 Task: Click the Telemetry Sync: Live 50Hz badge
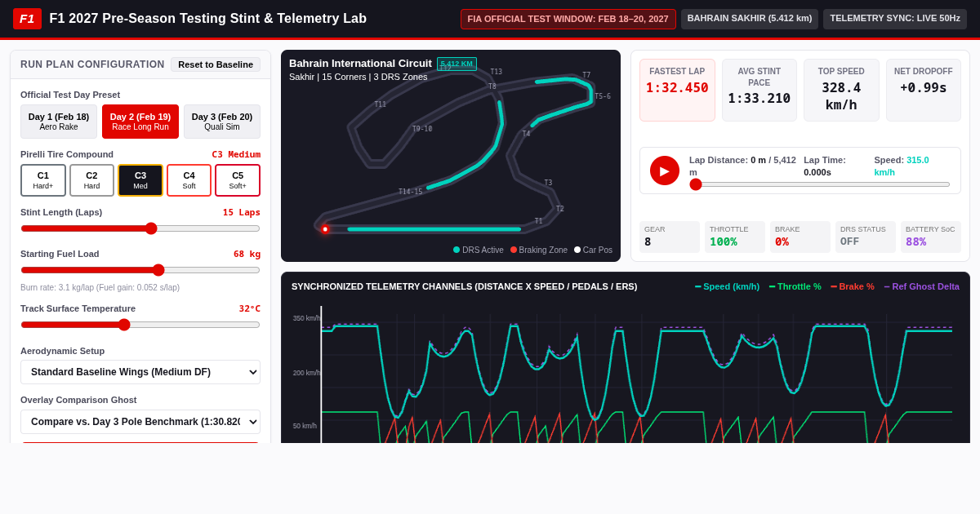point(895,19)
